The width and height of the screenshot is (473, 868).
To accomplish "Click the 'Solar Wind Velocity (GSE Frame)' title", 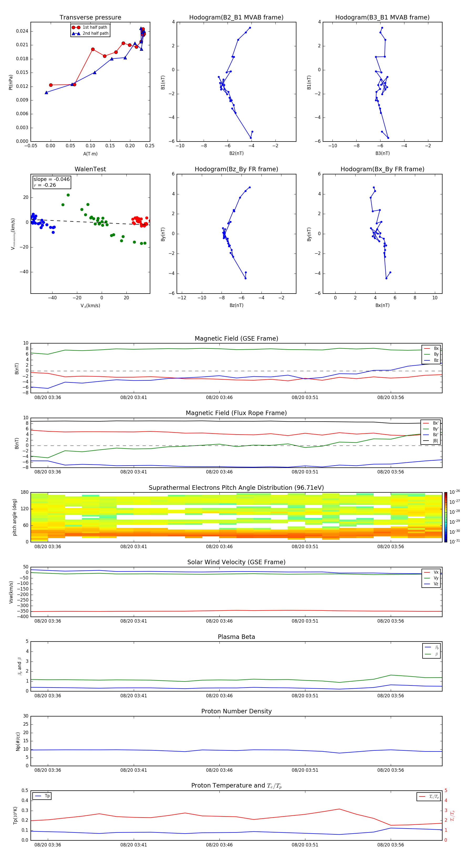I will tap(236, 562).
